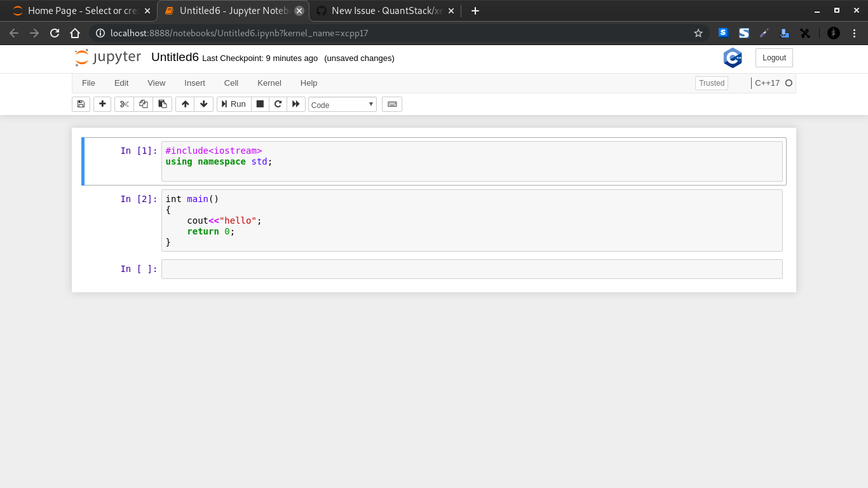Save the notebook using the save icon
Image resolution: width=868 pixels, height=488 pixels.
pyautogui.click(x=81, y=104)
